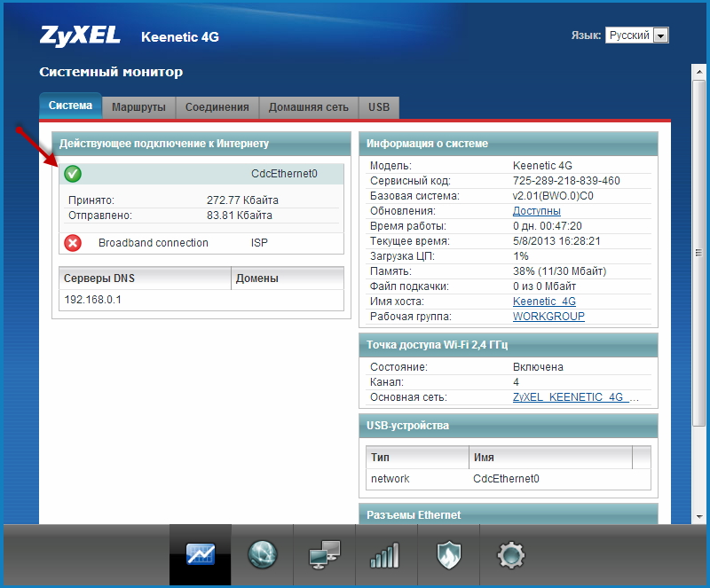Click green checkmark status for CdcEthernet0
Viewport: 710px width, 588px height.
[73, 174]
